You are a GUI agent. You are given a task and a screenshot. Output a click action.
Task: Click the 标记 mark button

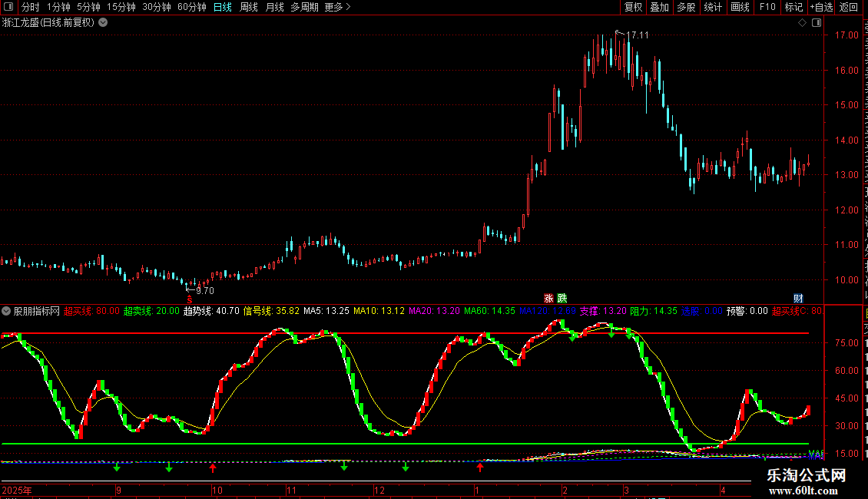[793, 7]
